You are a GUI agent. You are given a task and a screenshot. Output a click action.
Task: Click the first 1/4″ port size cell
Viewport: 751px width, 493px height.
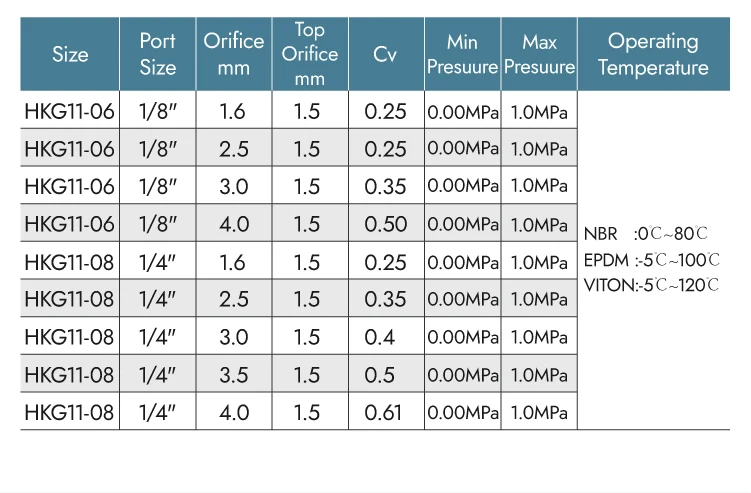(158, 262)
